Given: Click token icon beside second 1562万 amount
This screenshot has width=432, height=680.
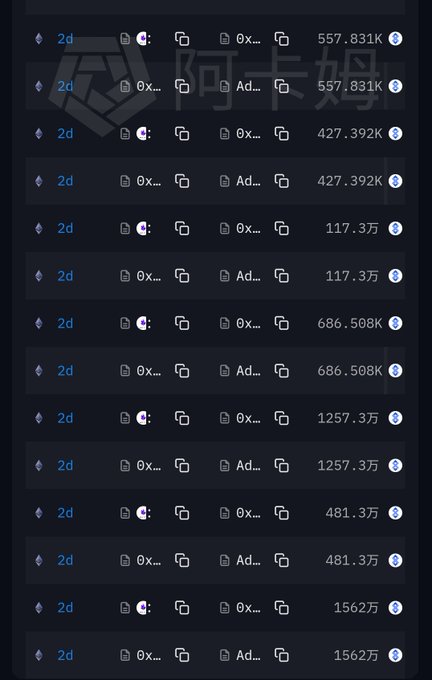Looking at the screenshot, I should [395, 655].
